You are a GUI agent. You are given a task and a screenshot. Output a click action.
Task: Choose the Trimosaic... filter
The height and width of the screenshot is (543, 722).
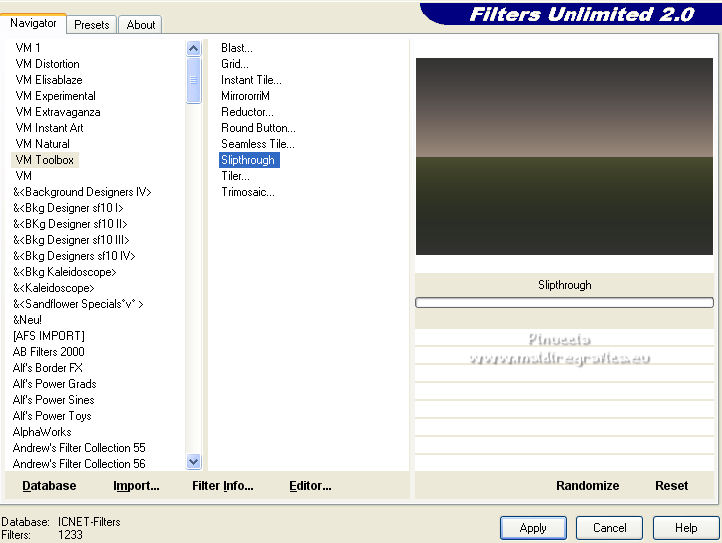(248, 192)
